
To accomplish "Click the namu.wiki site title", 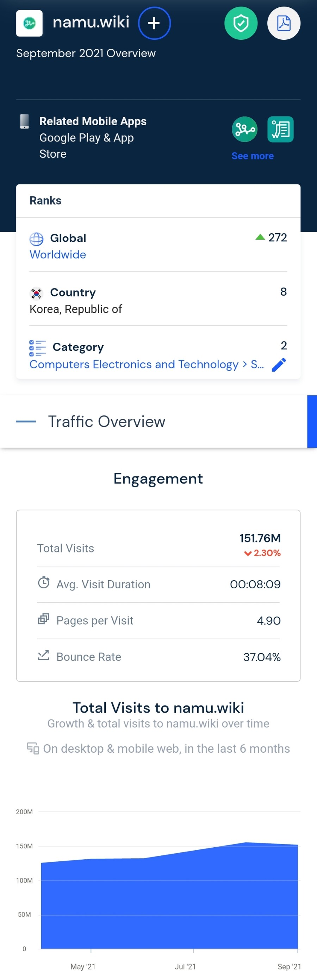I will click(x=91, y=22).
